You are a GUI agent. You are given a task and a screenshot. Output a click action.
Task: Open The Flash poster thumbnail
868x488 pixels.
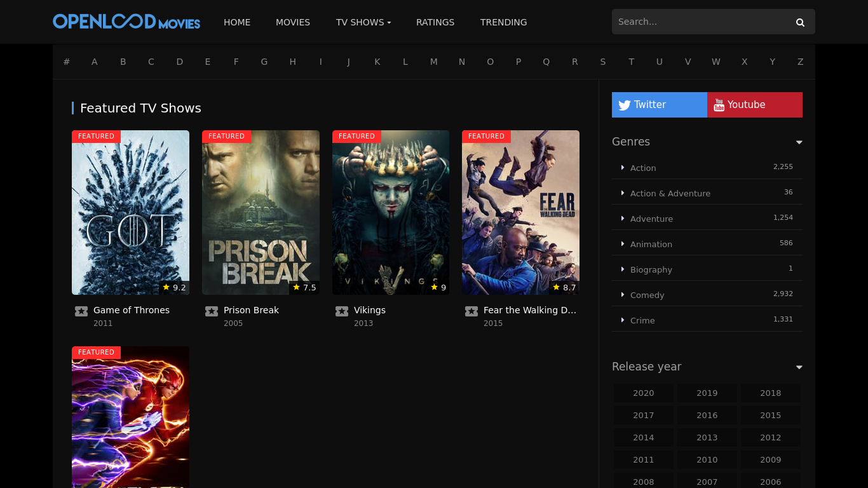click(130, 417)
